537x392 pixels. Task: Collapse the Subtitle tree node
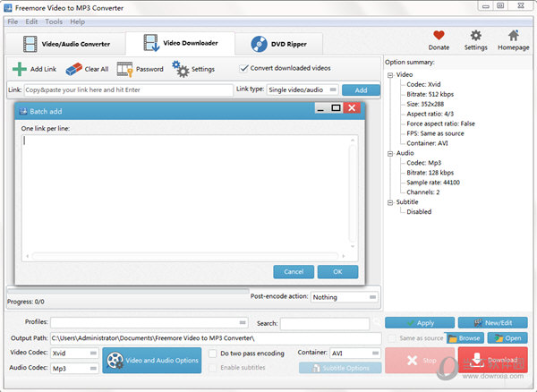coord(390,202)
